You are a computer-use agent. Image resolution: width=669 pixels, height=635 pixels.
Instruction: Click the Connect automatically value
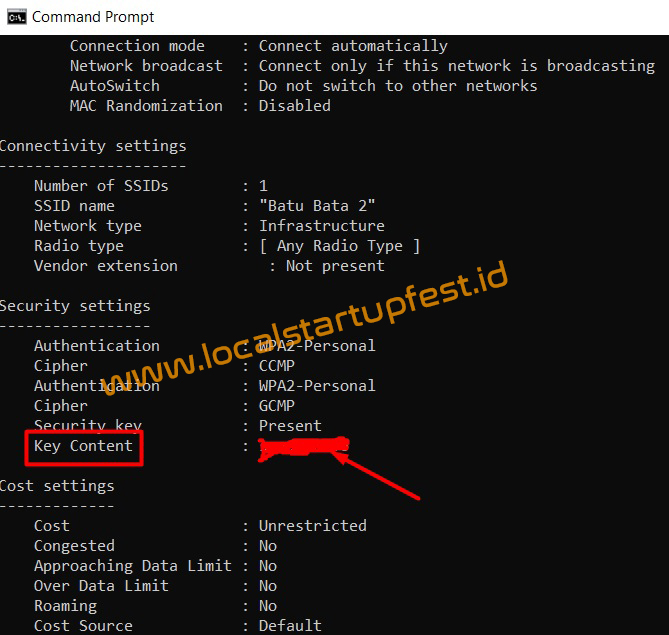(x=353, y=46)
